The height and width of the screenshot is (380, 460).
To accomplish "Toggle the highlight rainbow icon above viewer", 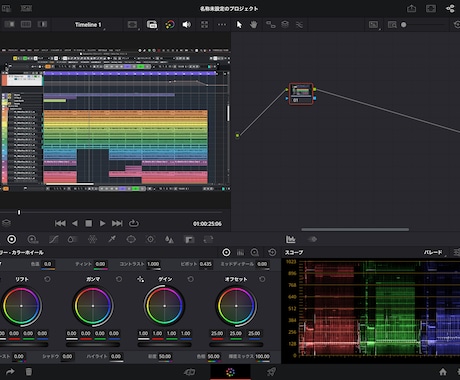I will point(170,25).
